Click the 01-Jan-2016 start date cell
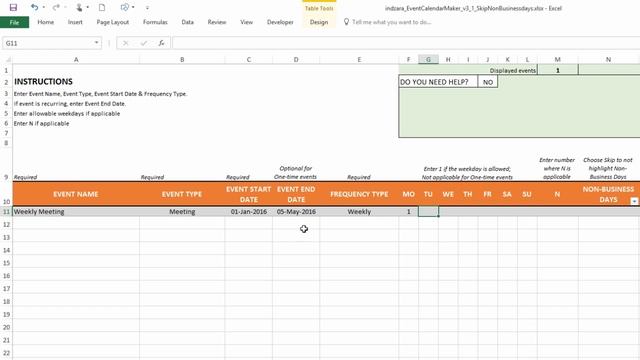 (249, 211)
